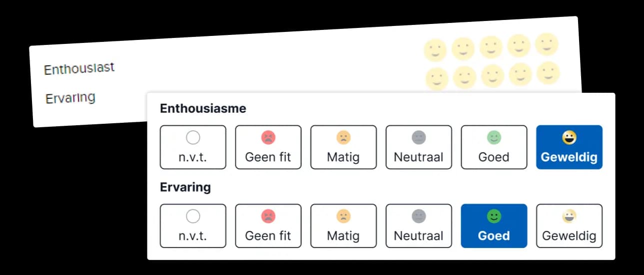Select Geweldig rating for Enthousiasme
The image size is (644, 275).
tap(569, 147)
